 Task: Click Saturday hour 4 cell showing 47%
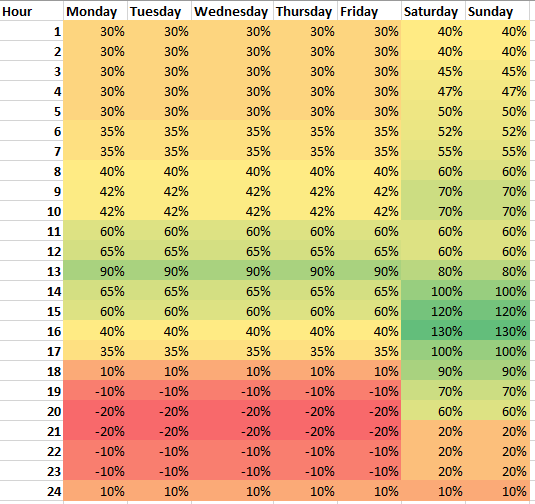433,91
